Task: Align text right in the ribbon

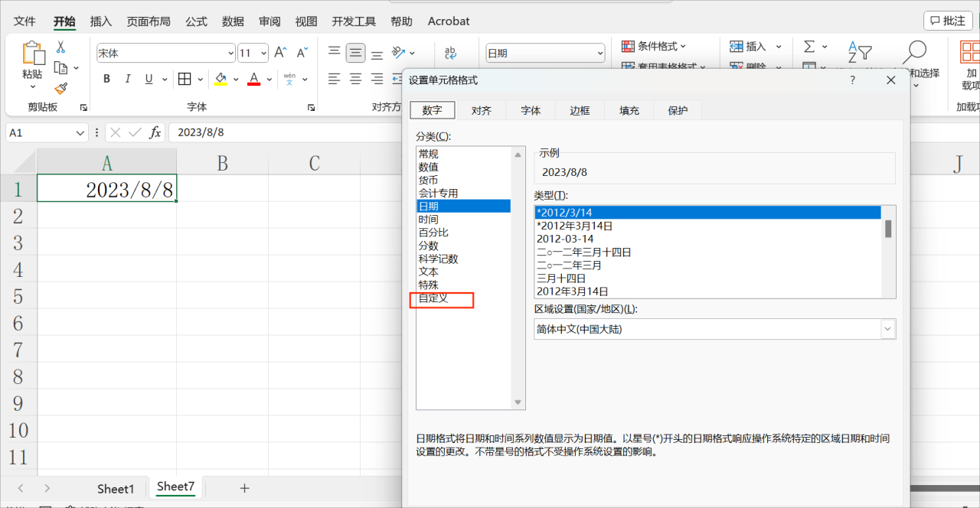Action: tap(377, 79)
